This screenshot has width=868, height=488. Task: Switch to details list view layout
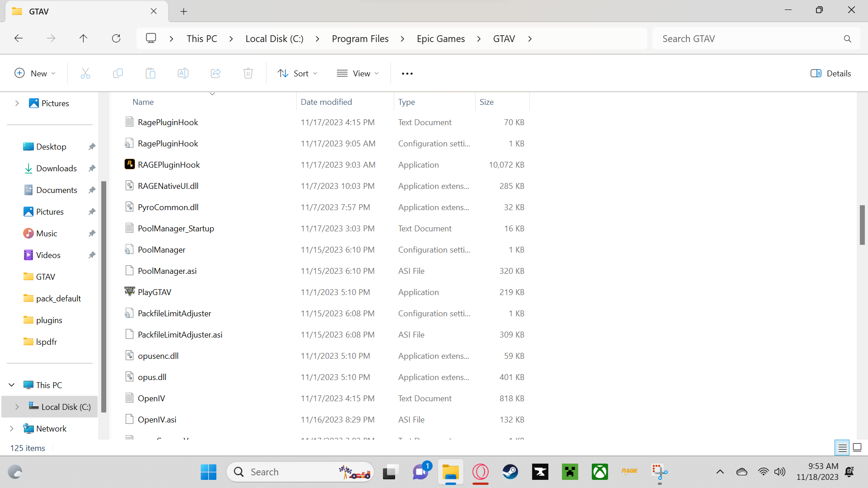[x=842, y=448]
